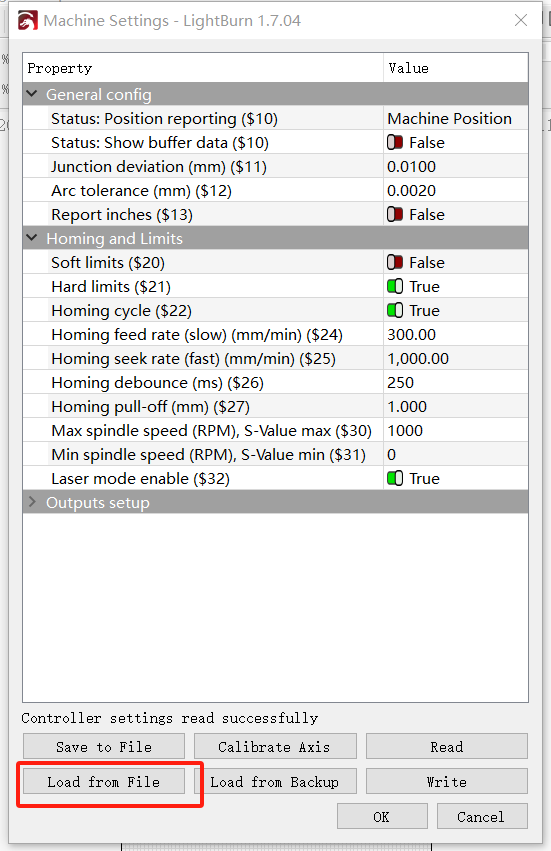
Task: Close the Machine Settings dialog
Action: tap(521, 21)
